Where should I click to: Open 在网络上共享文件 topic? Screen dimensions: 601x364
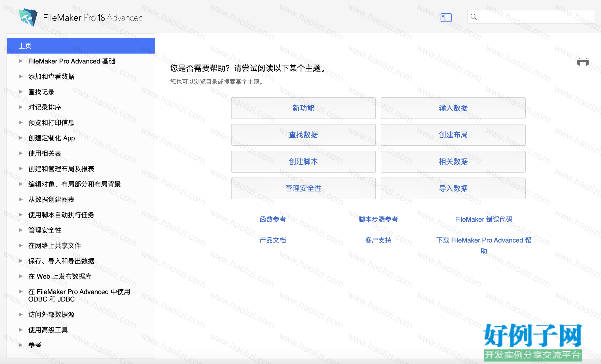tap(55, 246)
